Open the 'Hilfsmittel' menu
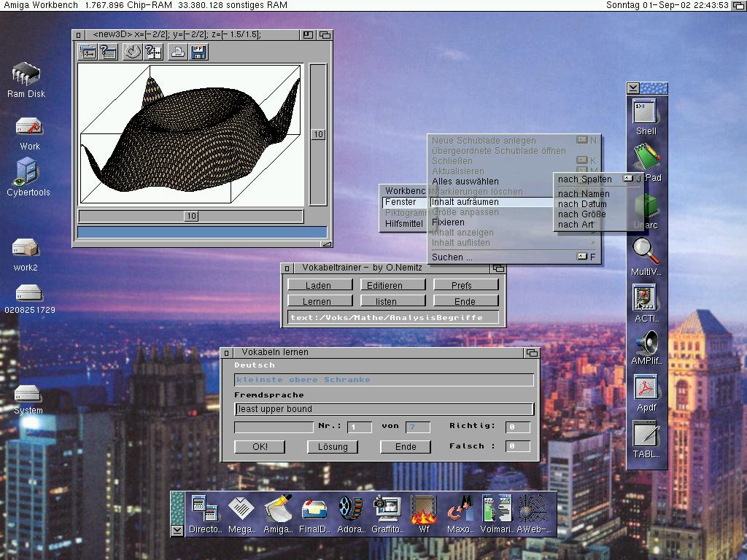Image resolution: width=747 pixels, height=560 pixels. click(403, 224)
